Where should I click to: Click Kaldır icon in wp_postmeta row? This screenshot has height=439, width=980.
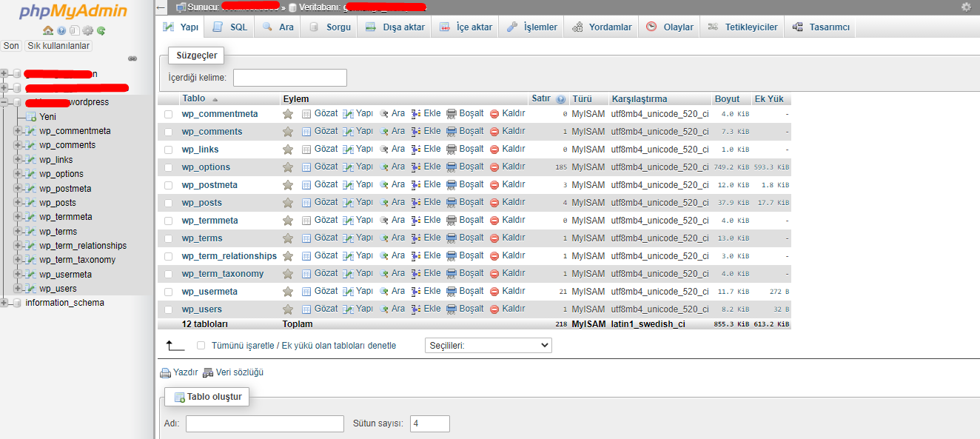click(494, 185)
